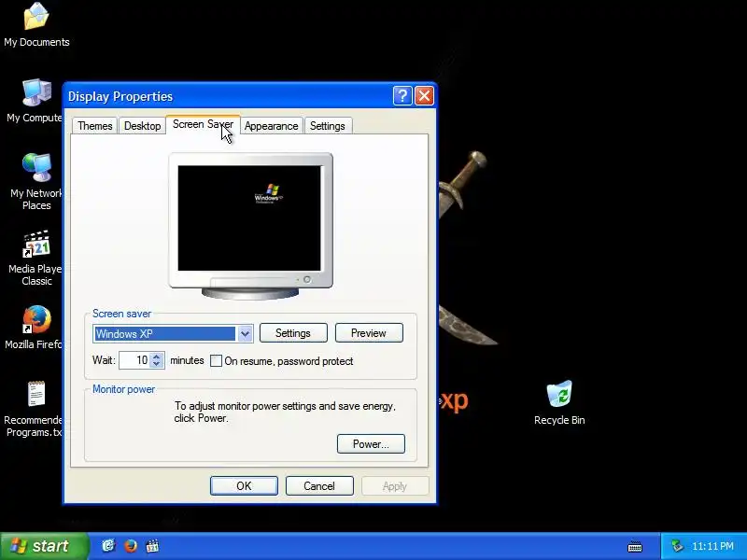747x560 pixels.
Task: Open Power options button
Action: point(371,444)
